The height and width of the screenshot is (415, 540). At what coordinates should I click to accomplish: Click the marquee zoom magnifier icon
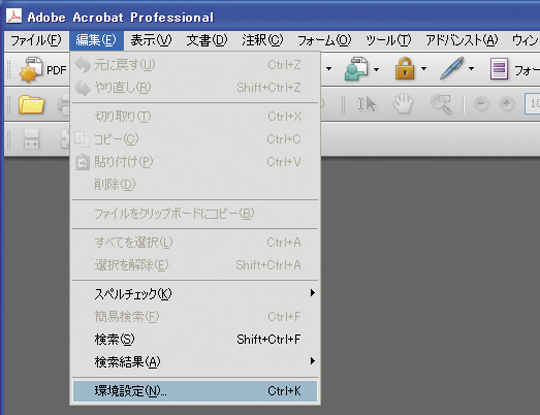441,104
